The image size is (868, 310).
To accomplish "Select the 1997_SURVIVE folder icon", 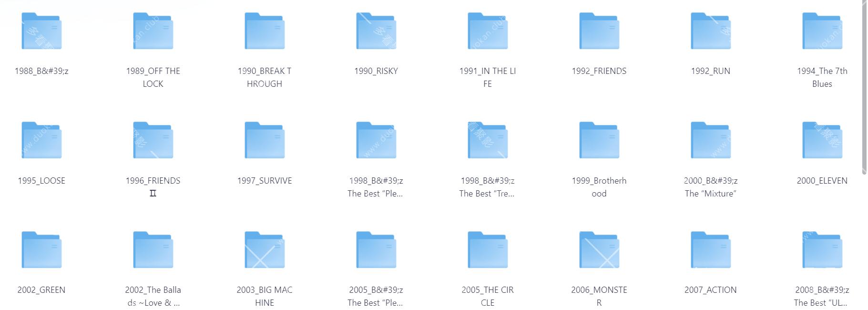I will (x=265, y=140).
